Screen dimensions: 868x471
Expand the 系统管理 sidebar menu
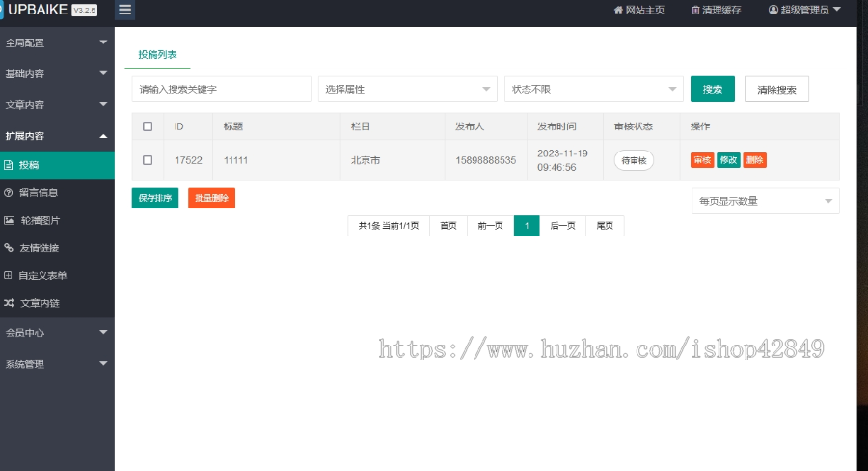click(57, 364)
